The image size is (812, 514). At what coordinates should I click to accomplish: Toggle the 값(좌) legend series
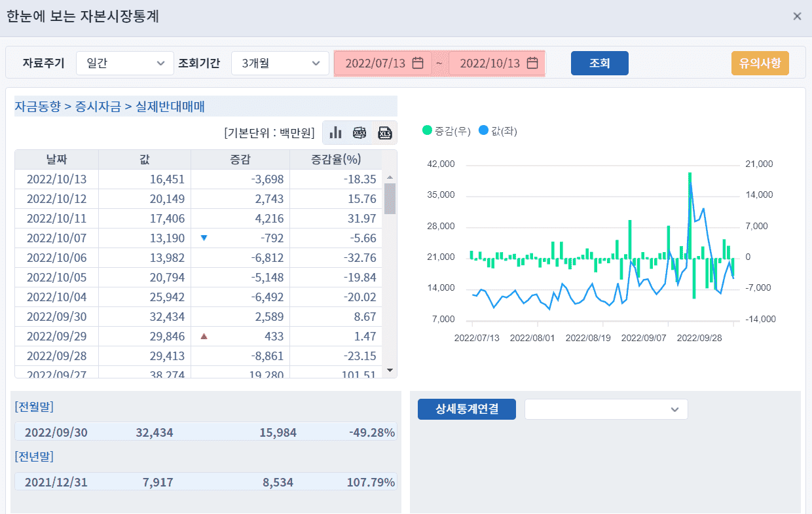click(x=498, y=131)
